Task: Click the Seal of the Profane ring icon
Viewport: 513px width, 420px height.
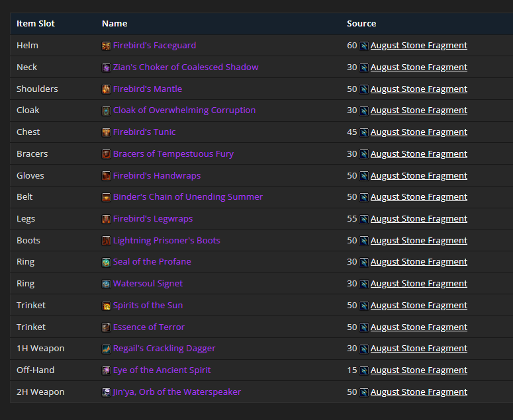Action: tap(106, 262)
